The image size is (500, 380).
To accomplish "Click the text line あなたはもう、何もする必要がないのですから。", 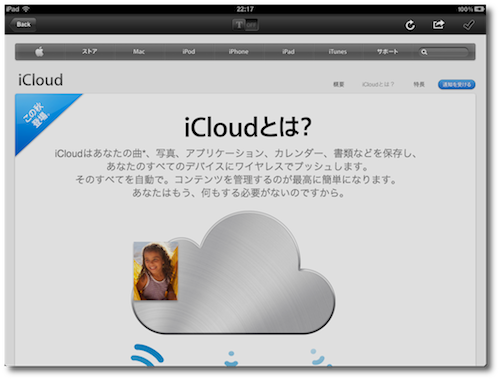I will [239, 193].
